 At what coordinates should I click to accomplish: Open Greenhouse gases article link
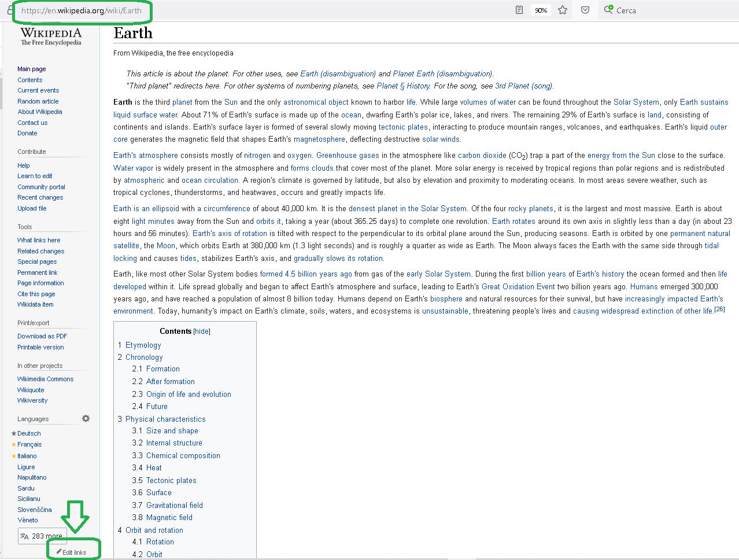click(348, 155)
